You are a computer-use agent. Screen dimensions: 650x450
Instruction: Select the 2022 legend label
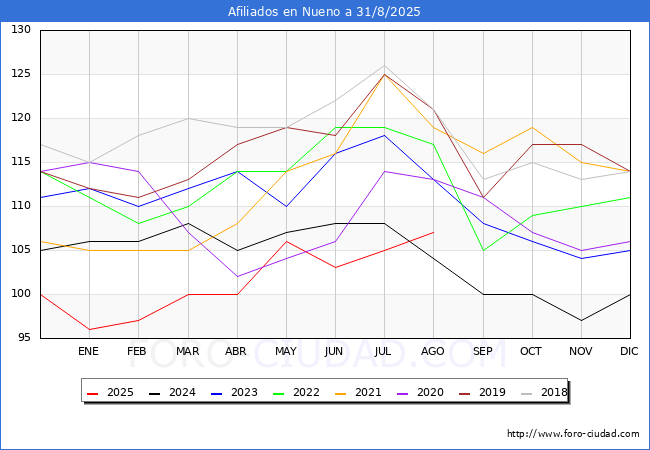(x=306, y=392)
